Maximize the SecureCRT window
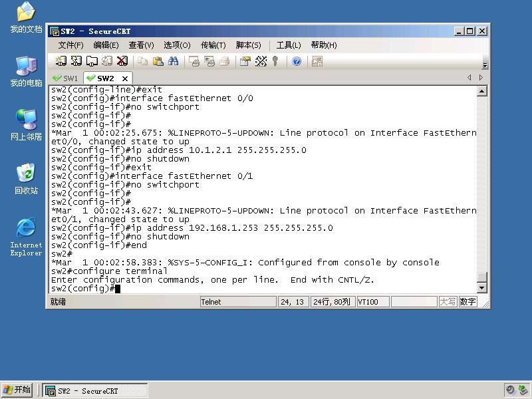This screenshot has width=532, height=399. [x=470, y=31]
